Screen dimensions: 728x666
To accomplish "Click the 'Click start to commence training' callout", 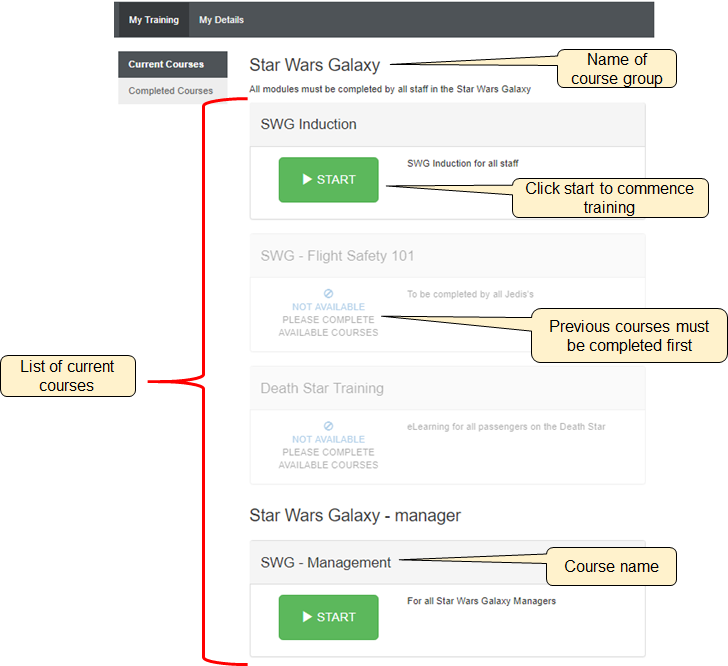I will tap(609, 198).
